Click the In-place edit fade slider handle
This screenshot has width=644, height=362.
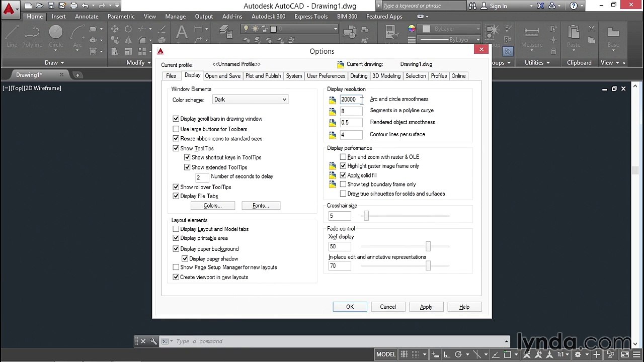pyautogui.click(x=428, y=266)
